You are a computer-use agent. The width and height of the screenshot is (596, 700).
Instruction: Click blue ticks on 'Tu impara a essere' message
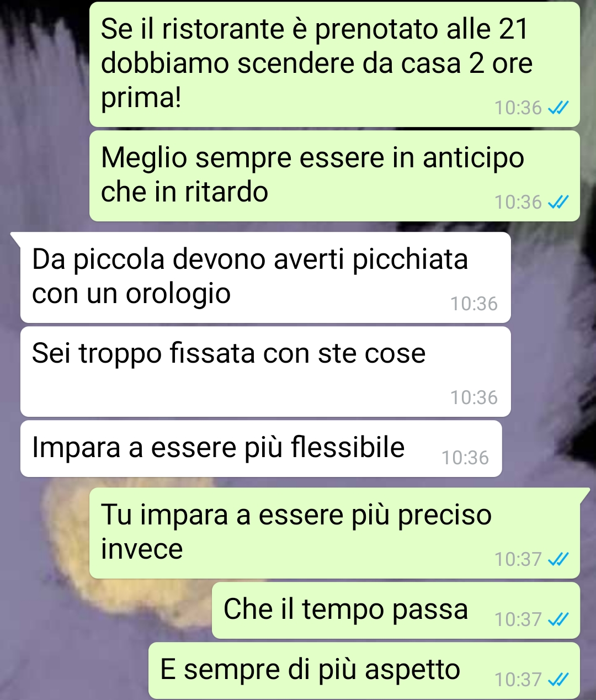click(558, 560)
